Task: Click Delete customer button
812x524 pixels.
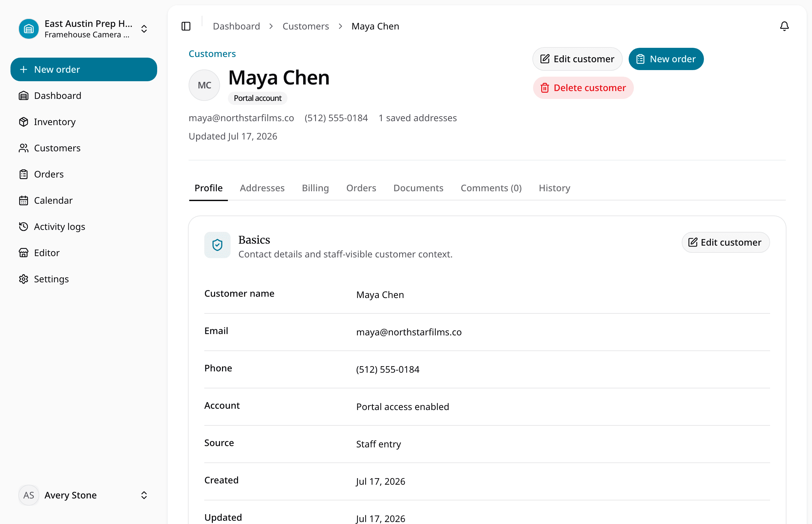Action: click(583, 88)
